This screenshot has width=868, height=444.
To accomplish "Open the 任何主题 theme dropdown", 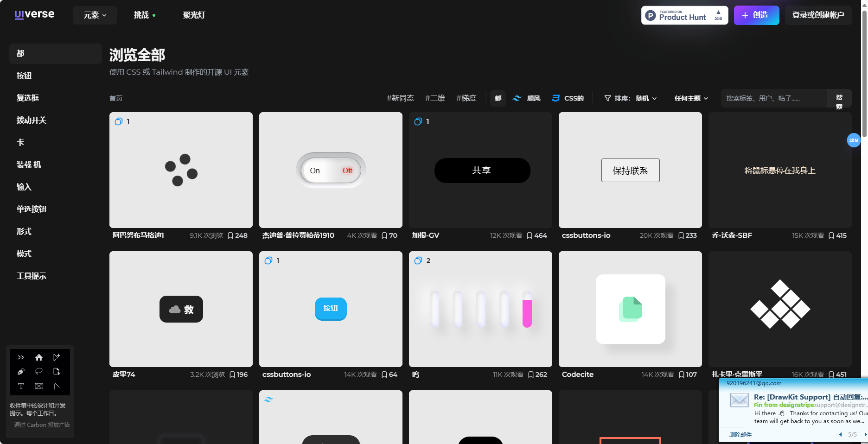I will click(x=691, y=98).
